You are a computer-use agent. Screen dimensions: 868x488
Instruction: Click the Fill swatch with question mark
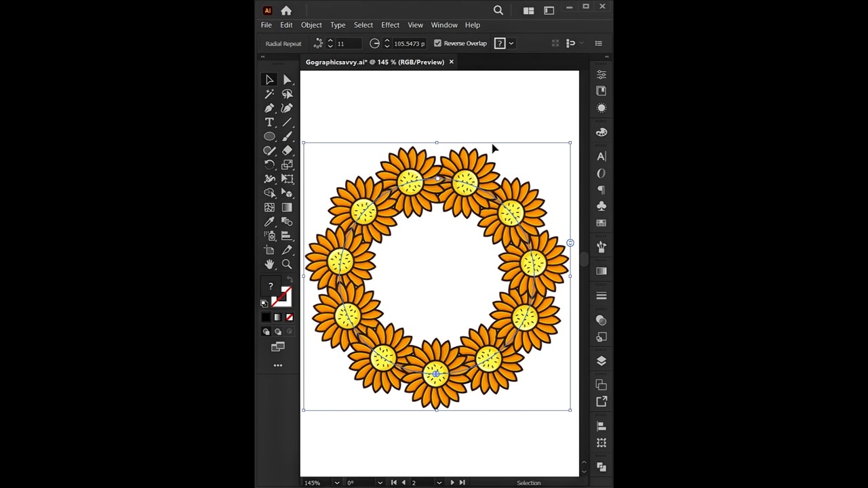pos(271,287)
